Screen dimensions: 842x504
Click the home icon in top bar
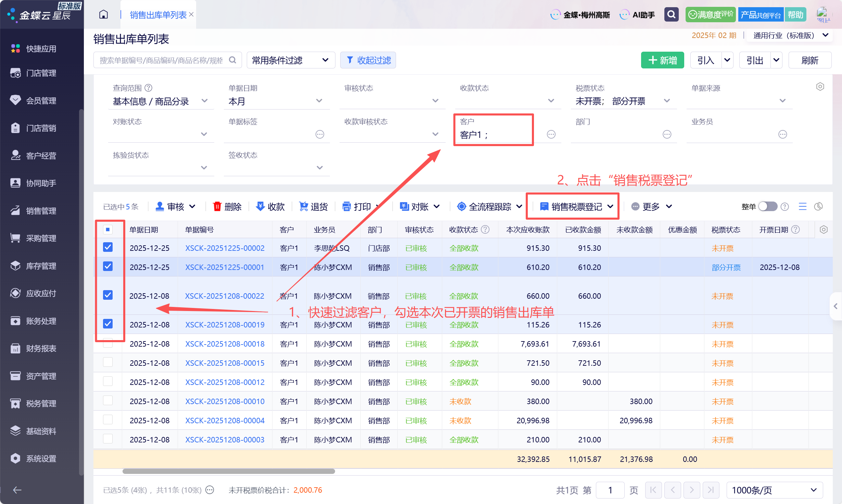103,15
